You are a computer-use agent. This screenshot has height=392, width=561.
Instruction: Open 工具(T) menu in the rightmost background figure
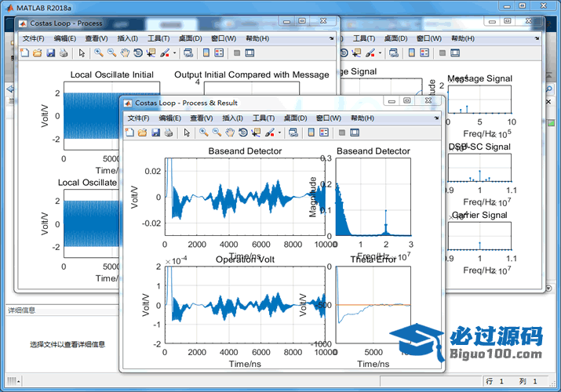(364, 38)
